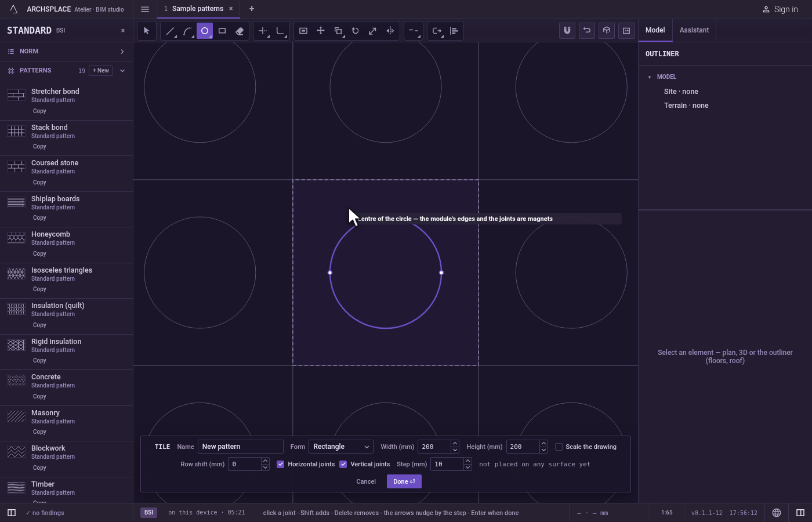
Task: Collapse the PATTERNS section chevron
Action: 122,71
